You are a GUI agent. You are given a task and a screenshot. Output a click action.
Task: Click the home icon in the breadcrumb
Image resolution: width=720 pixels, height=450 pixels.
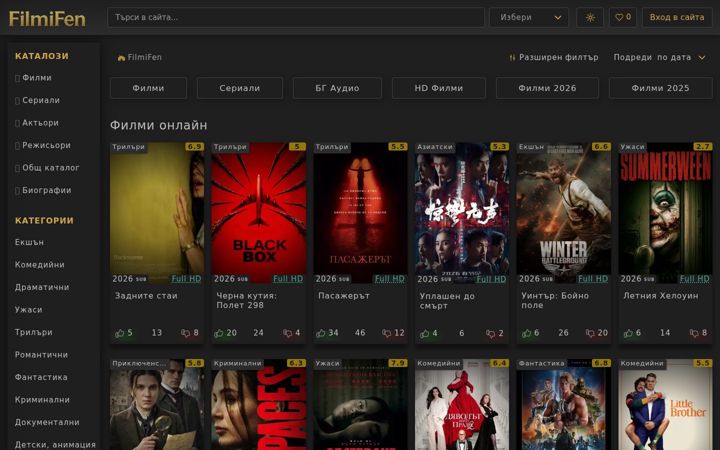(x=121, y=58)
